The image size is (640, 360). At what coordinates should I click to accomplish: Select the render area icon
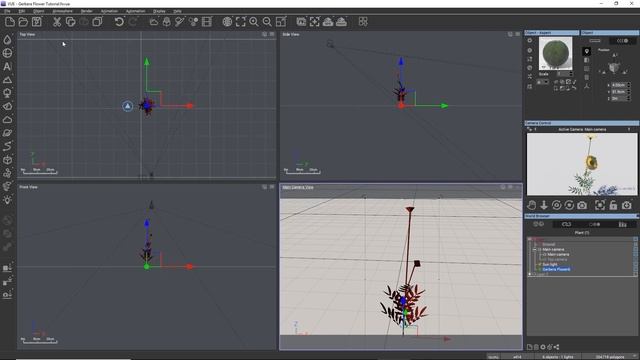click(314, 22)
